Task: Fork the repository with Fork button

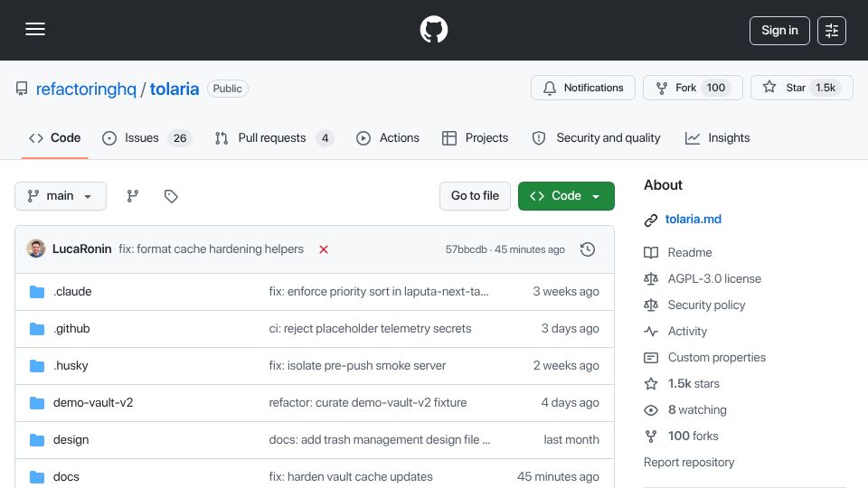Action: [693, 88]
